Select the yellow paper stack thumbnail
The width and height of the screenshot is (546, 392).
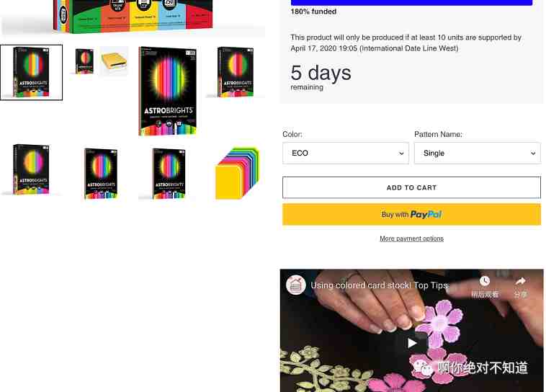[x=115, y=61]
